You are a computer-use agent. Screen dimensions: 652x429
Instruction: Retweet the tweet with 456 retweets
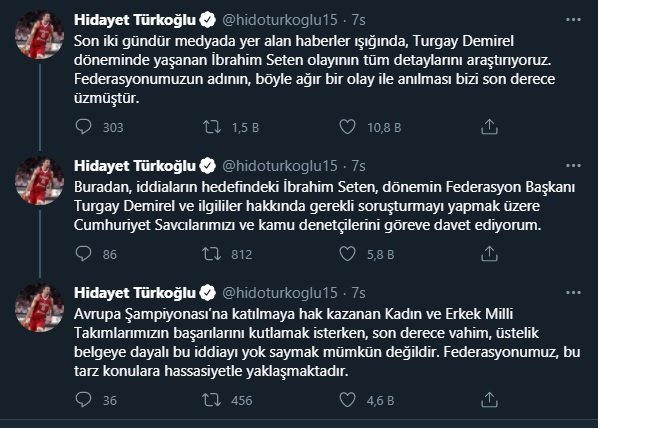pyautogui.click(x=212, y=400)
